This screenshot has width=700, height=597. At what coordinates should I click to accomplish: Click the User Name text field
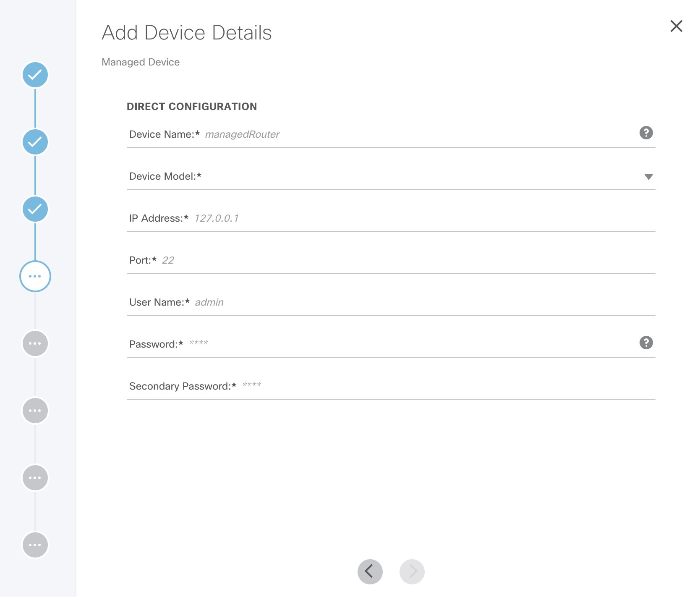[x=420, y=303]
